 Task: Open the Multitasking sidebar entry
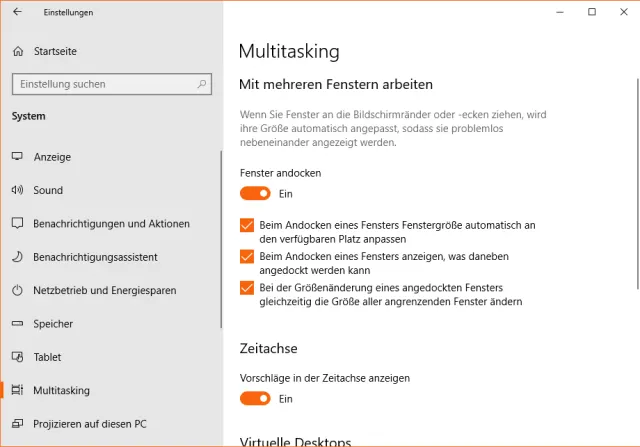(x=61, y=390)
